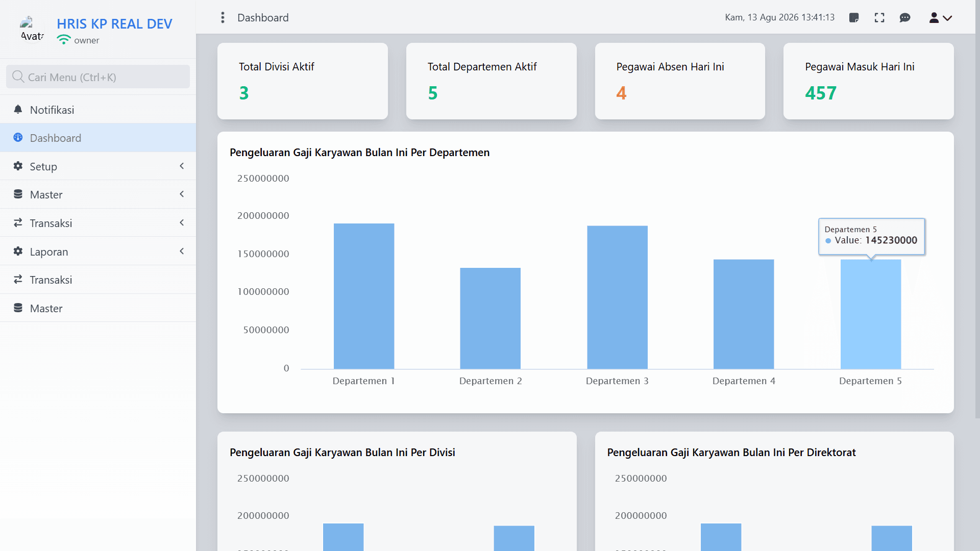Click the Total Divisi Aktif card title

(x=277, y=67)
